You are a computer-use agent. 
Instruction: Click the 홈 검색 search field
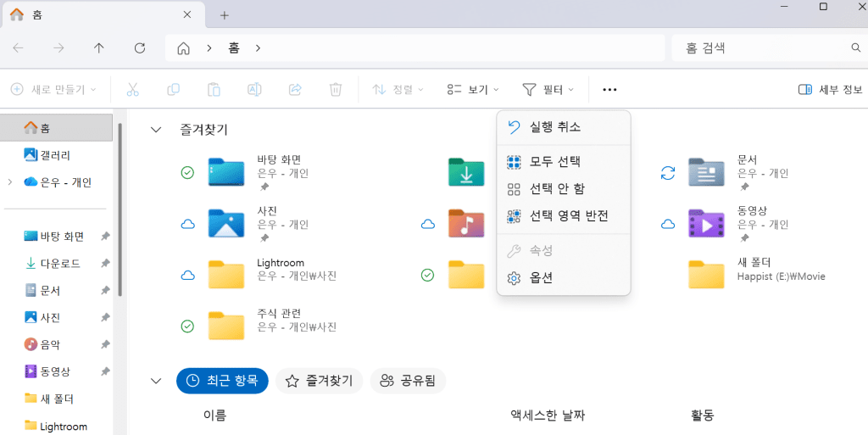point(759,48)
